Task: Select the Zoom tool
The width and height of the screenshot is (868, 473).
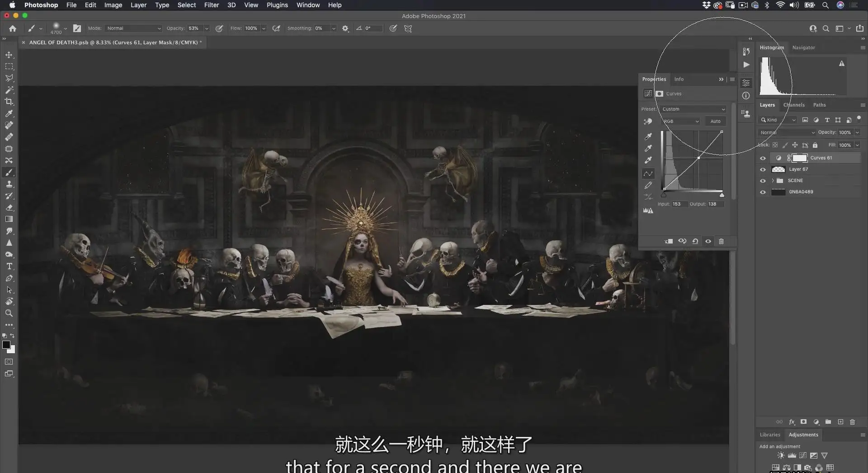Action: coord(9,313)
